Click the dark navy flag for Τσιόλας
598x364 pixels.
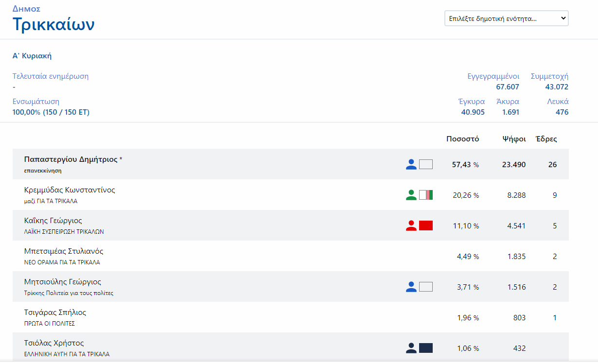426,348
